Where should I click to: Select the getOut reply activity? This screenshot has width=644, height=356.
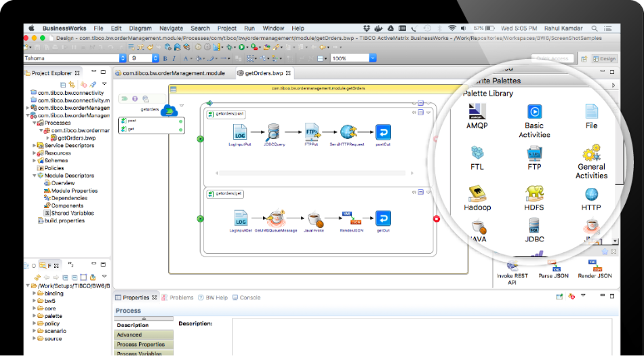point(383,218)
